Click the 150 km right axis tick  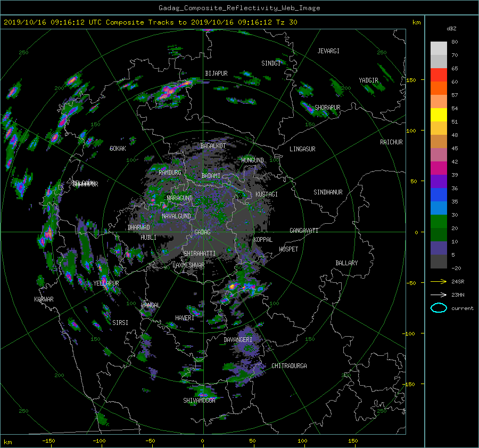pyautogui.click(x=411, y=80)
